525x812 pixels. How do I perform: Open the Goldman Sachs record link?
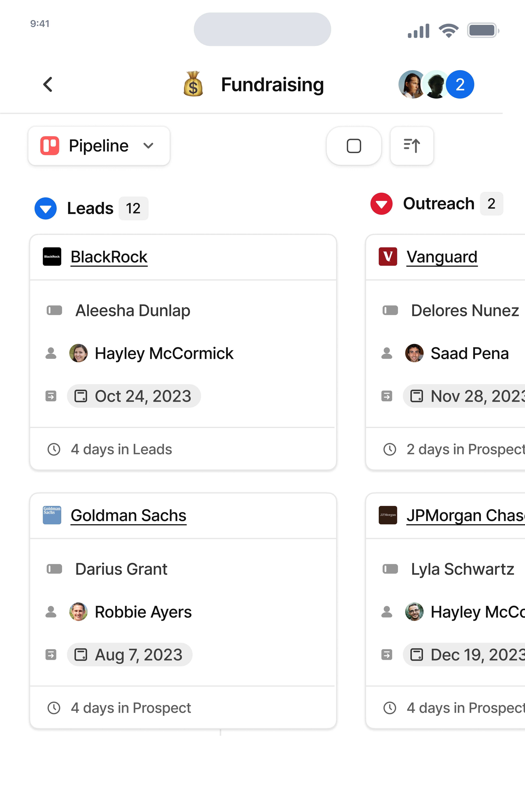click(x=129, y=515)
